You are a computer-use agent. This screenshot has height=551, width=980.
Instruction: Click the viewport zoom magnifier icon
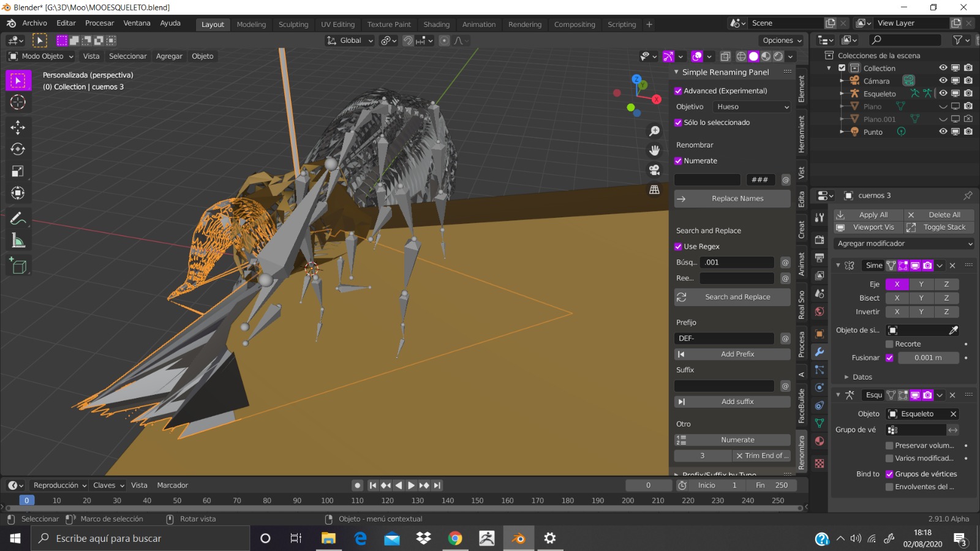654,131
